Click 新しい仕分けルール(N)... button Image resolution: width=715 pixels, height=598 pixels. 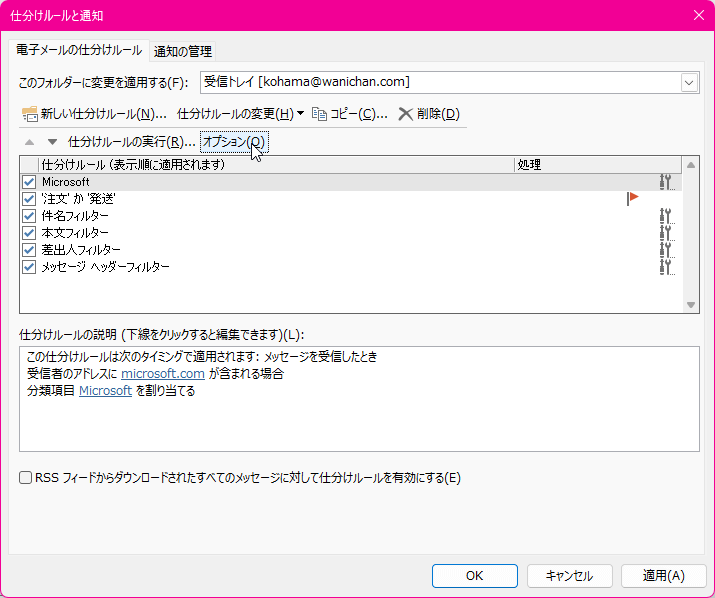(94, 114)
